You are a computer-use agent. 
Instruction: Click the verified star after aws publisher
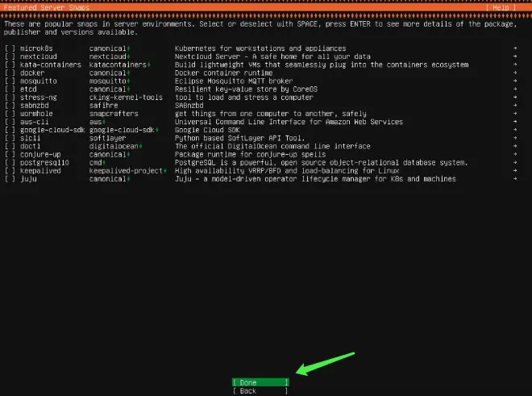pyautogui.click(x=104, y=122)
